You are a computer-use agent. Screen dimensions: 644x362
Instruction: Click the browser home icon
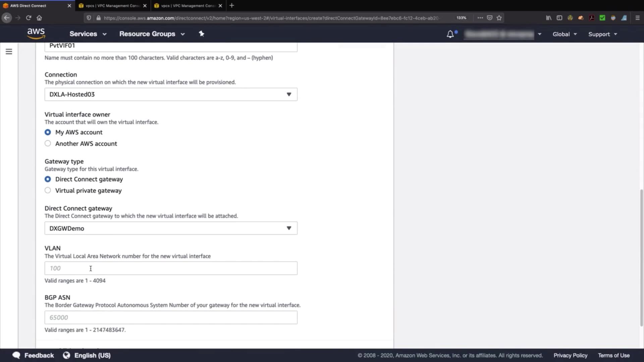39,18
